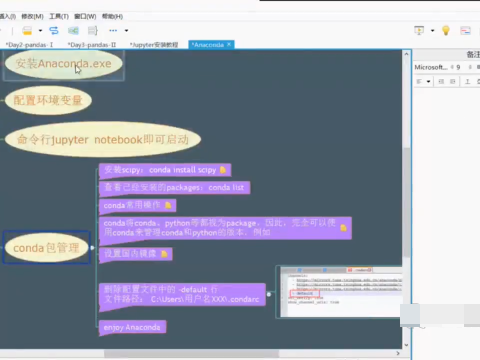Click the red-blue Gantt bars icon
The width and height of the screenshot is (480, 360).
click(x=465, y=31)
